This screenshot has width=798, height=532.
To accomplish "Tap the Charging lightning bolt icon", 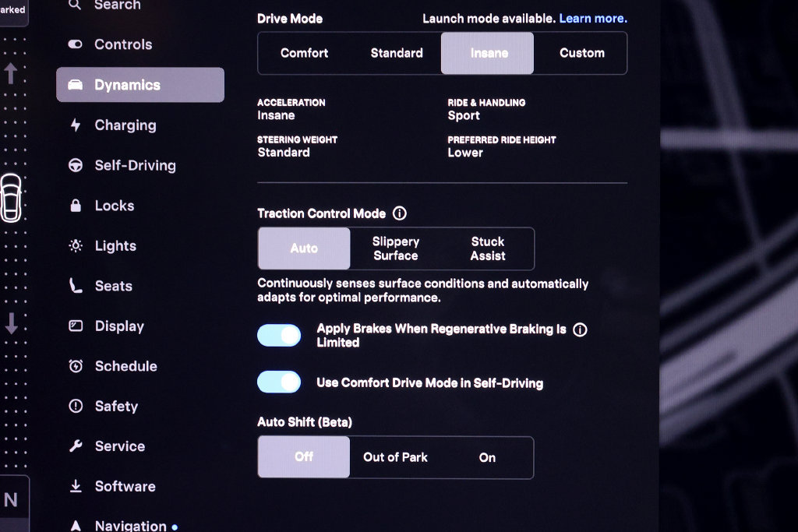I will (x=76, y=125).
